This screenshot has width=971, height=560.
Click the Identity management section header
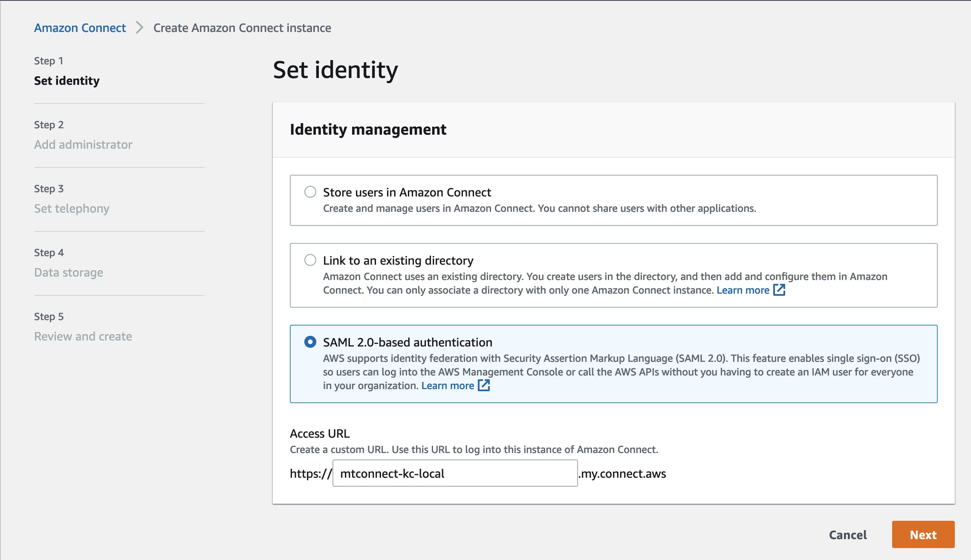368,129
